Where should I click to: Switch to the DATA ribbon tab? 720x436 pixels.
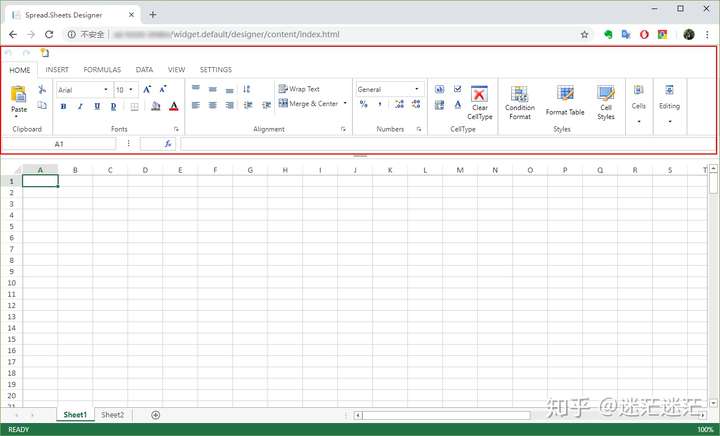click(144, 70)
